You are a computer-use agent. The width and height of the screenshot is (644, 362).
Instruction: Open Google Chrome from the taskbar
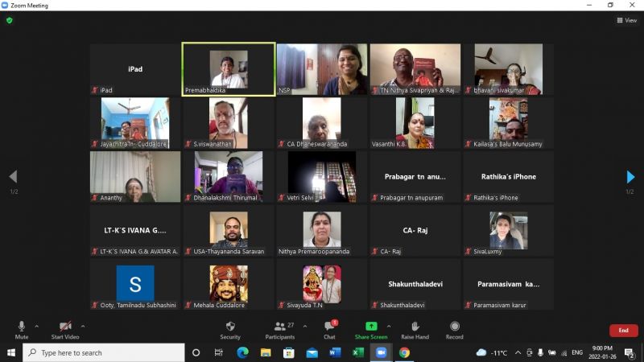coord(404,352)
